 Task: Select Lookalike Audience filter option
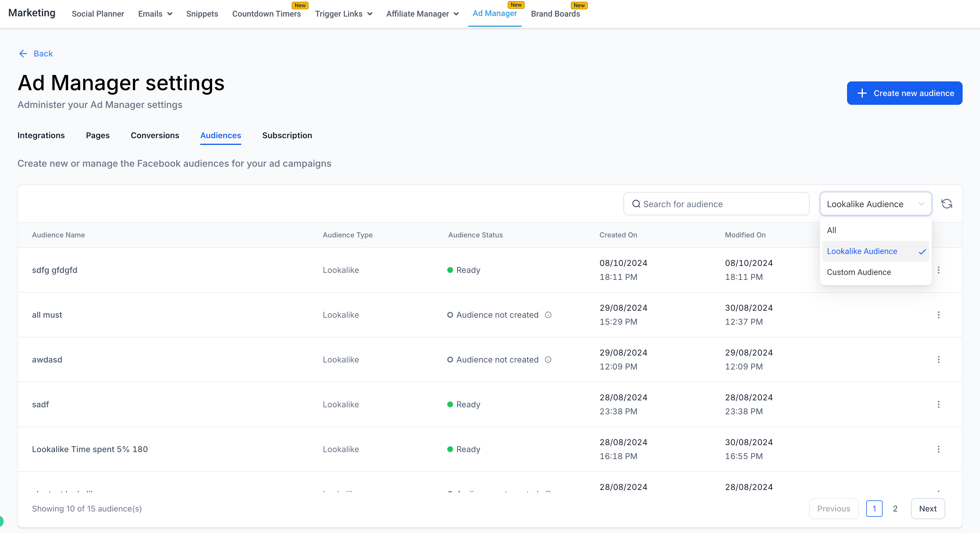click(x=876, y=251)
